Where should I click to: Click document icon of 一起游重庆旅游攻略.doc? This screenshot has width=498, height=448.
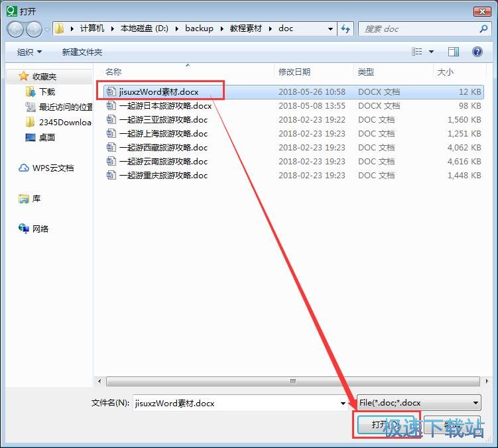pos(111,175)
